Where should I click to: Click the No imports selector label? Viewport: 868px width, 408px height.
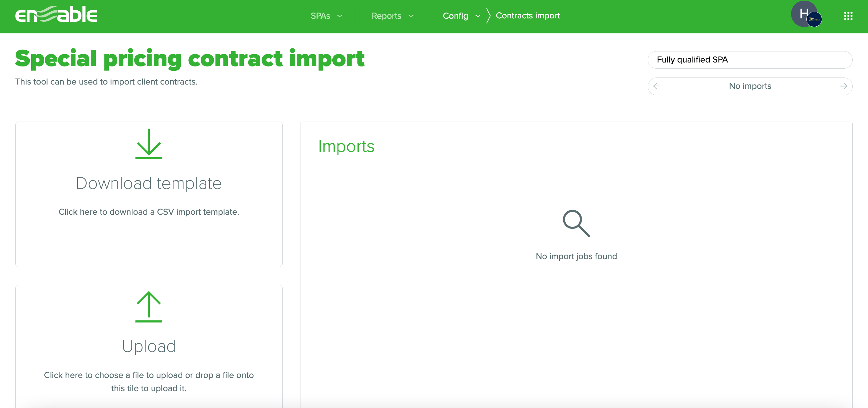(x=750, y=86)
